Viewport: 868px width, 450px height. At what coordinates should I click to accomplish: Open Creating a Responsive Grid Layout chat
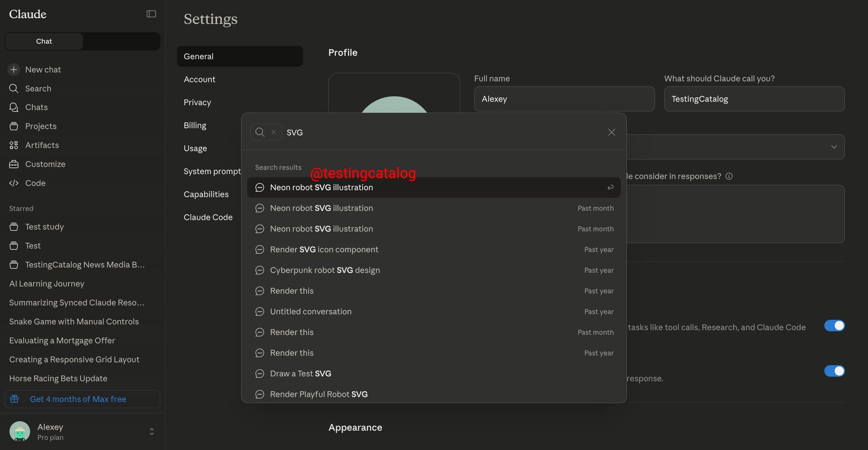[x=82, y=360]
